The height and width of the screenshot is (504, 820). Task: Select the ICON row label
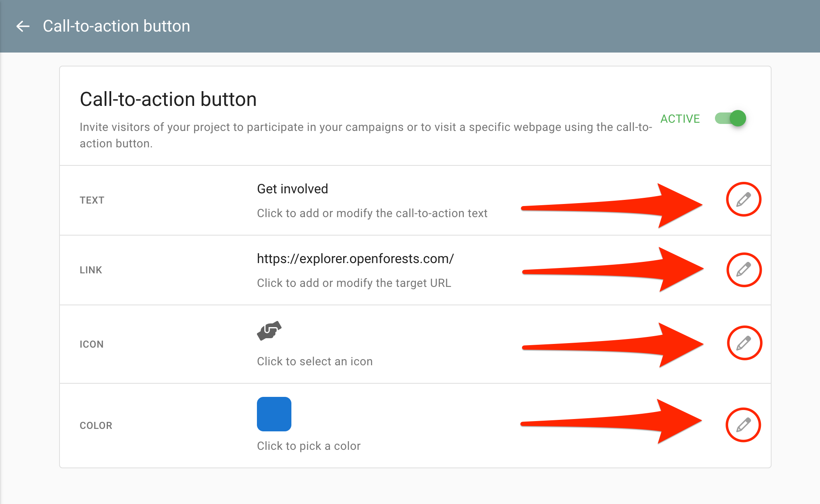(92, 344)
